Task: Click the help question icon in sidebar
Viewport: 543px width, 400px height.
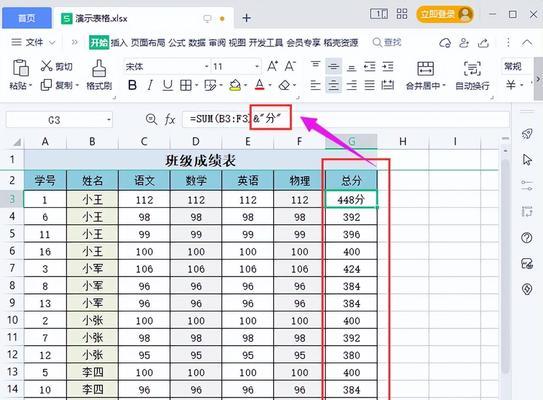Action: [x=527, y=238]
